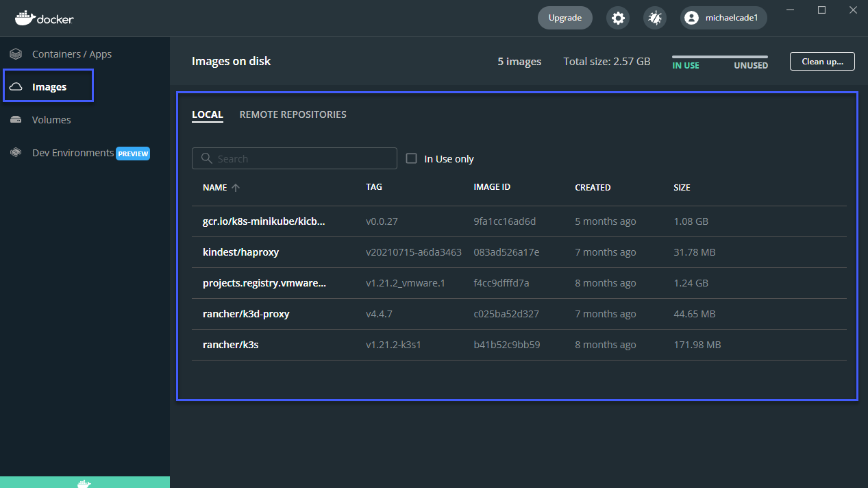Viewport: 868px width, 488px height.
Task: Enable the In Use only filter
Action: (411, 158)
